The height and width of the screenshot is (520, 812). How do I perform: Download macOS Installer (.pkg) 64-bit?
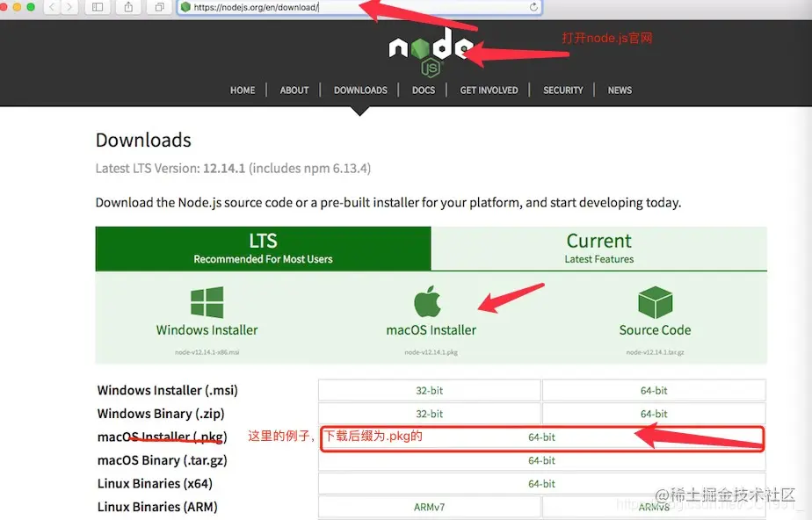(x=541, y=437)
